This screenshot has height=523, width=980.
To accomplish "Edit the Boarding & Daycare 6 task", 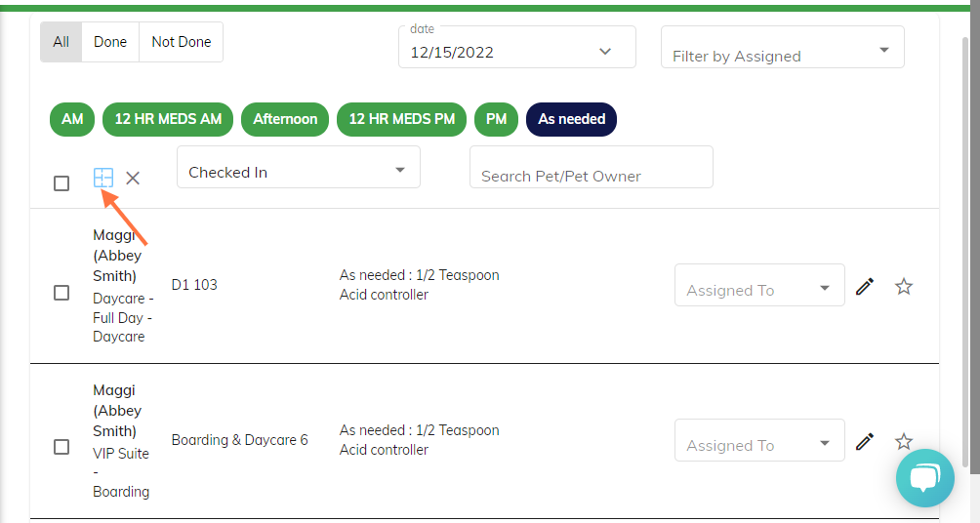I will [x=865, y=442].
